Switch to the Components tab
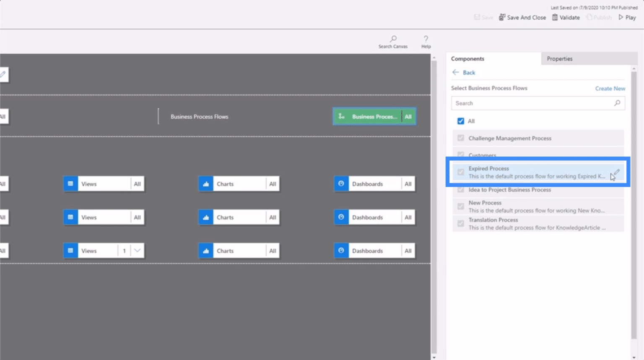 [493, 59]
